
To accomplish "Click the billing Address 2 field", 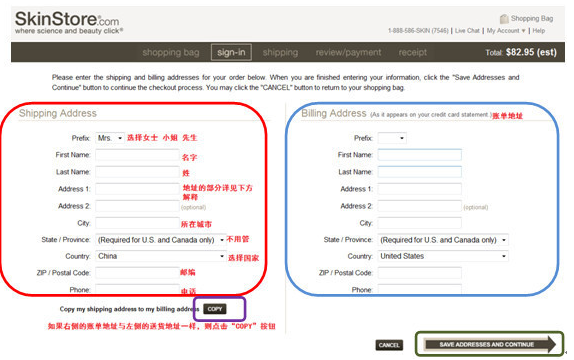I will coord(420,206).
